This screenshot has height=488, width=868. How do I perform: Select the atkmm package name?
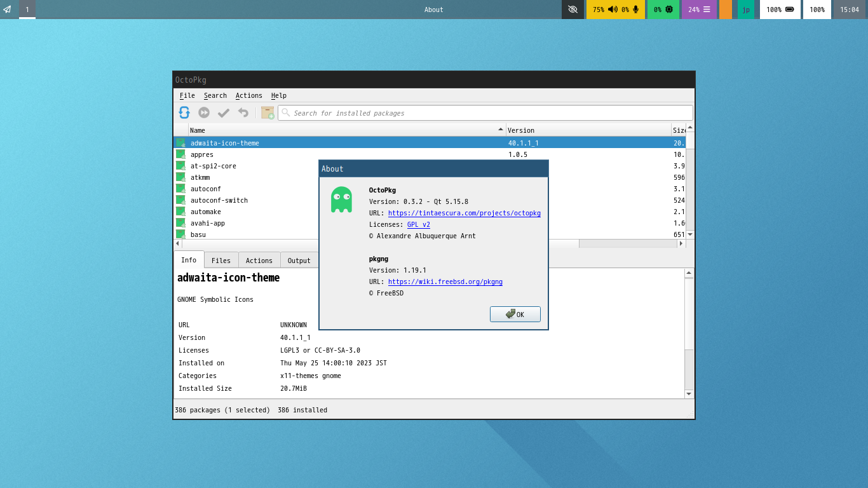tap(200, 177)
